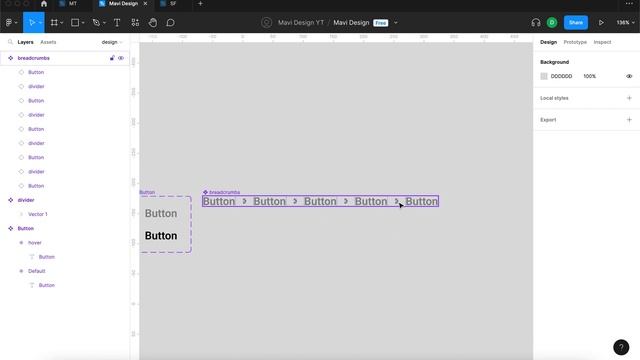Click the Mavi Design file title
The width and height of the screenshot is (640, 360).
(x=351, y=23)
